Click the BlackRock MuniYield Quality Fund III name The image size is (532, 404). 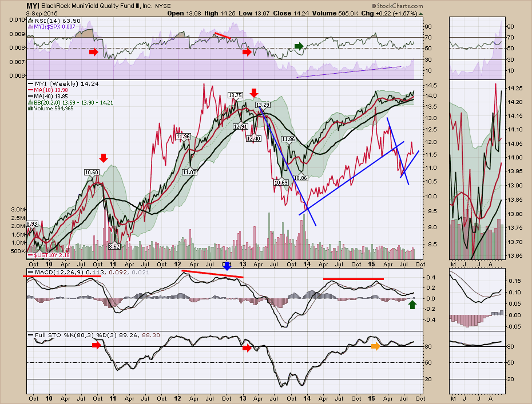coord(97,6)
